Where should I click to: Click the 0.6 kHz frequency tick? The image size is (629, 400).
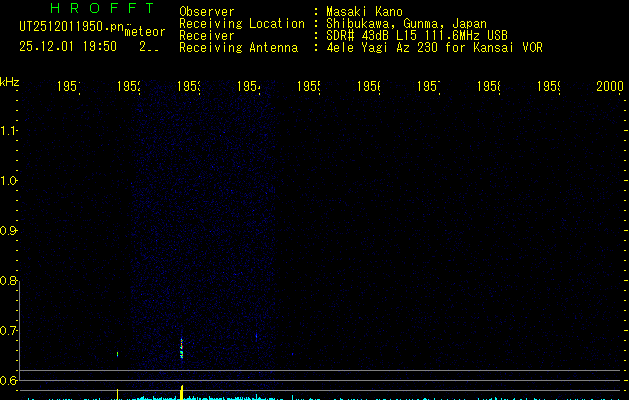(10, 381)
